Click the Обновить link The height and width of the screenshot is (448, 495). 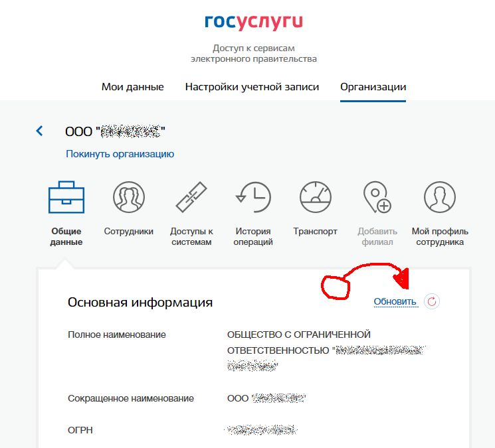click(x=395, y=302)
